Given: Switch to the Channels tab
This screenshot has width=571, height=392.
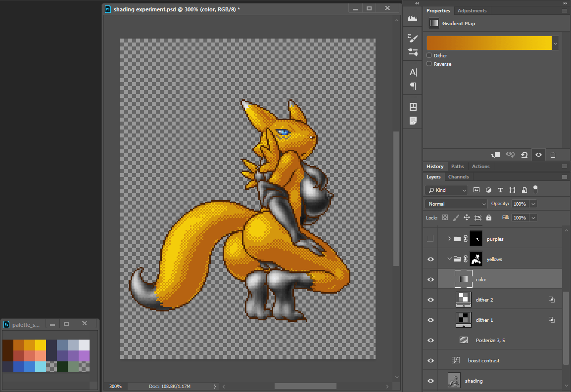Looking at the screenshot, I should (458, 177).
